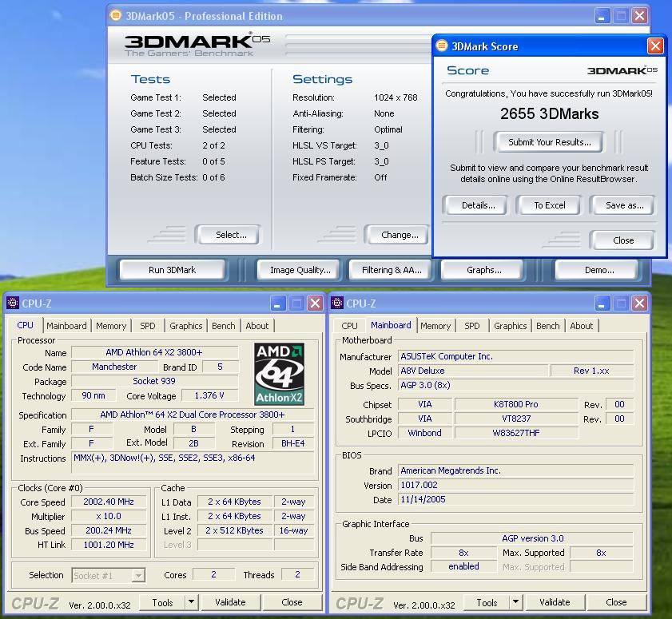Click the AMD Athlon X2 64 logo

(x=279, y=374)
